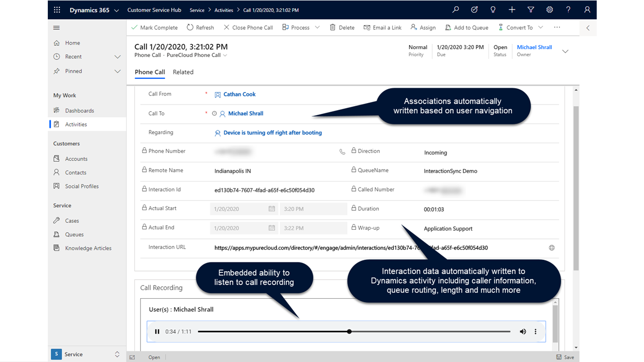Collapse the right side panel arrow
Image resolution: width=644 pixels, height=362 pixels.
pos(588,28)
